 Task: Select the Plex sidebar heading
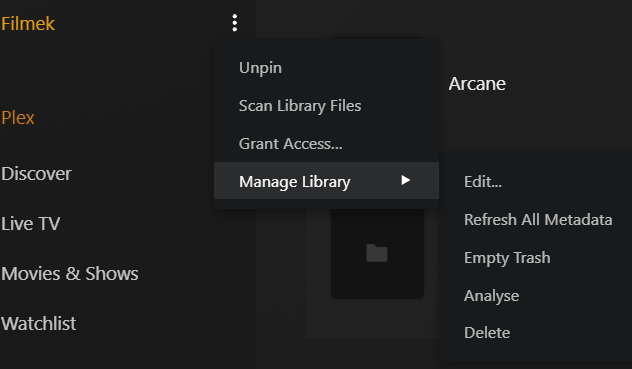(x=18, y=118)
